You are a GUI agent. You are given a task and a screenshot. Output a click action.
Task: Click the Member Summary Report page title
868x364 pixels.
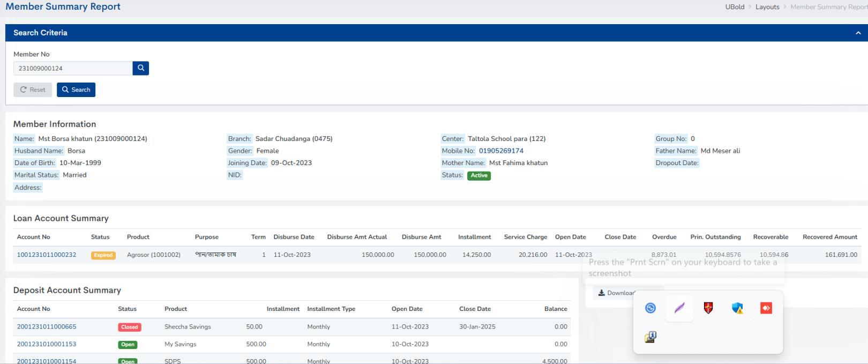[63, 6]
